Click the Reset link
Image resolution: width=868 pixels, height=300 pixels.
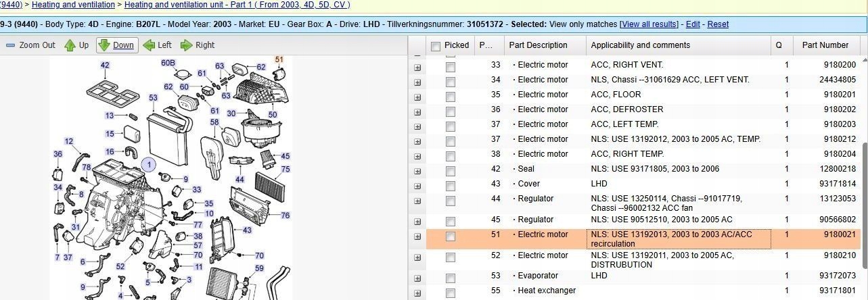pyautogui.click(x=718, y=24)
